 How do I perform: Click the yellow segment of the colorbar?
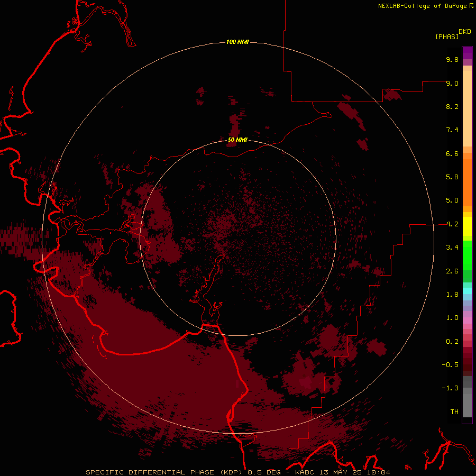click(x=467, y=226)
